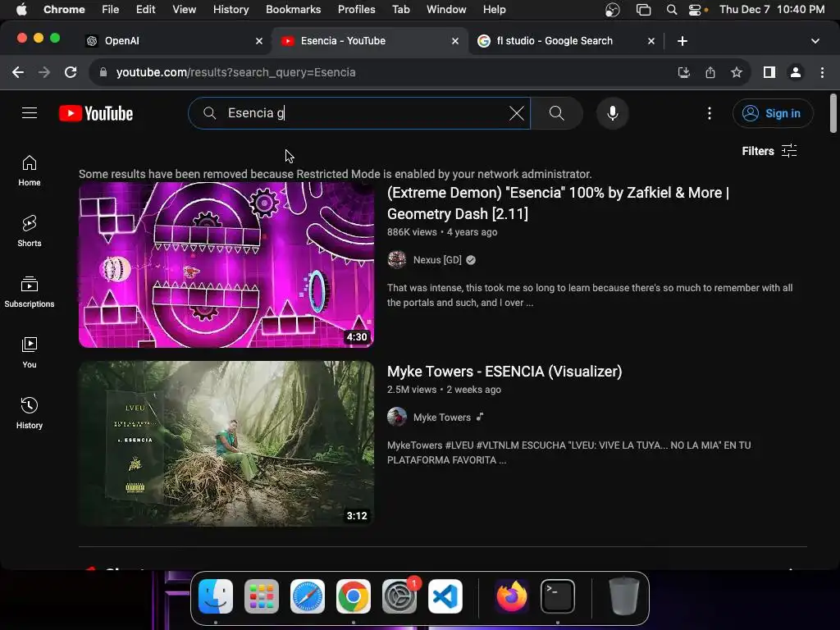Image resolution: width=840 pixels, height=630 pixels.
Task: Open the Nexus [GD] channel name
Action: point(437,260)
